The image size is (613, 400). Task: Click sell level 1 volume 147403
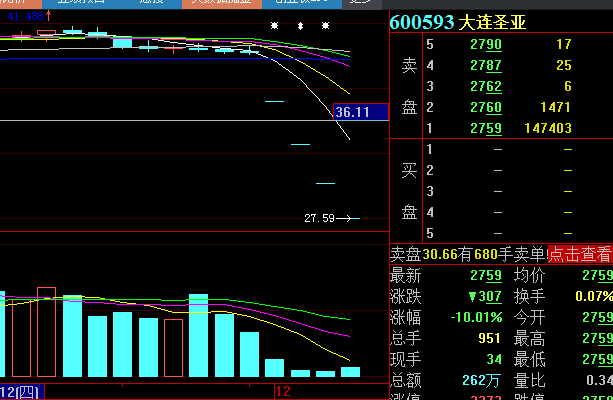pos(548,128)
